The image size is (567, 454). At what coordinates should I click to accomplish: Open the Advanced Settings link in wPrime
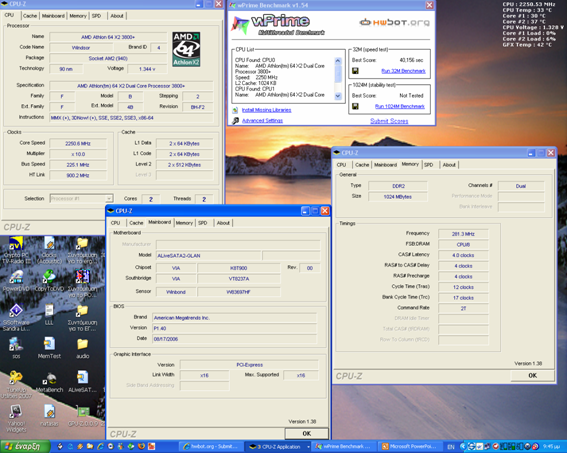[x=262, y=121]
